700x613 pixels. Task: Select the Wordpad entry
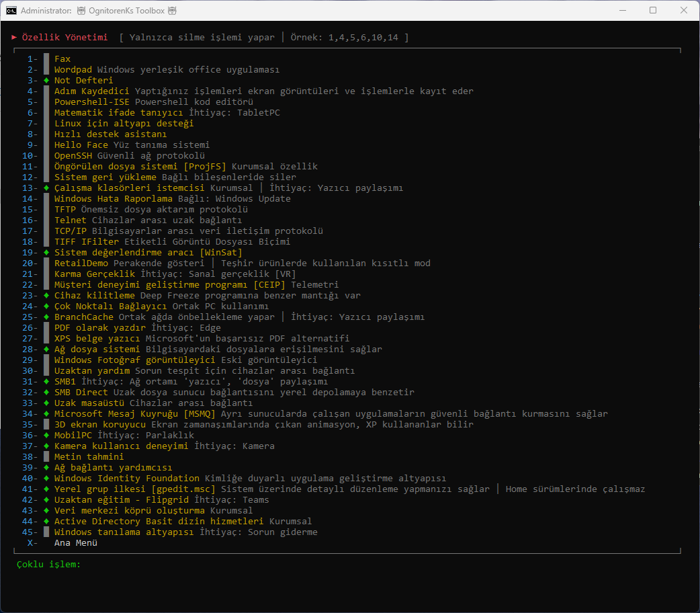(73, 70)
